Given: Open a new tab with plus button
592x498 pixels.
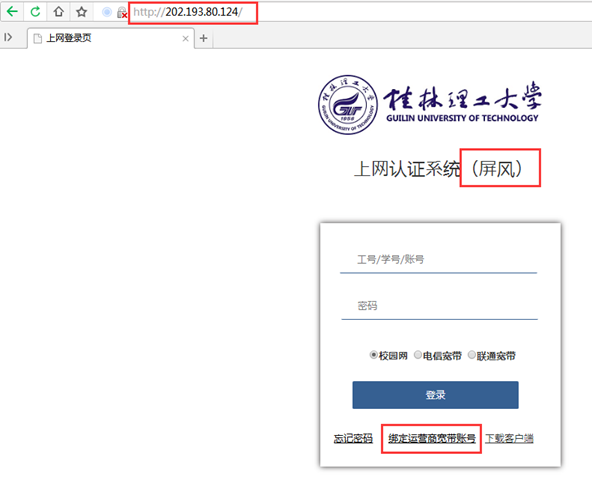Looking at the screenshot, I should 204,38.
